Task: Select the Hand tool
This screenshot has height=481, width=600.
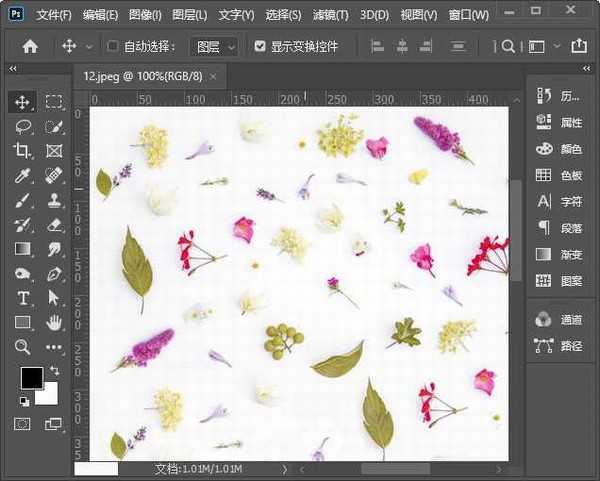Action: coord(54,322)
